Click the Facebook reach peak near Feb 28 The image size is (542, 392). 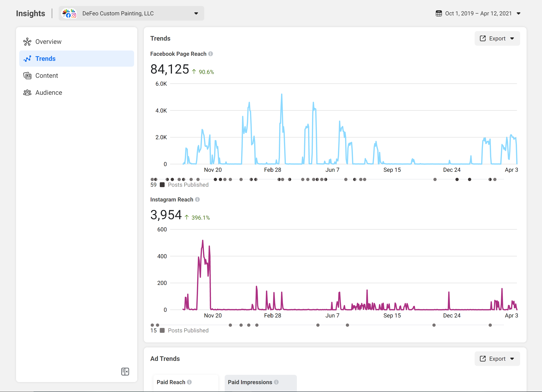tap(282, 95)
